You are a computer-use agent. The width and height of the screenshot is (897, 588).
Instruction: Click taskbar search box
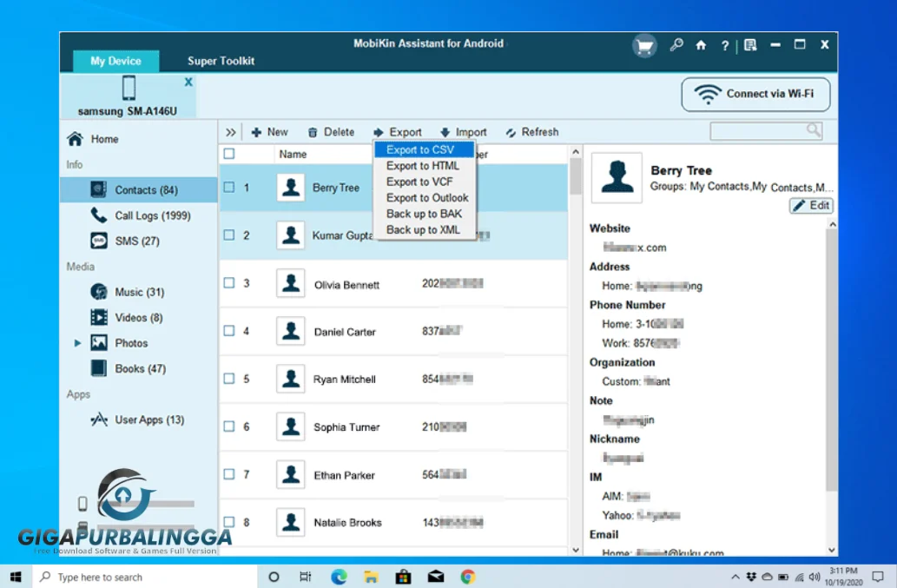tap(144, 577)
